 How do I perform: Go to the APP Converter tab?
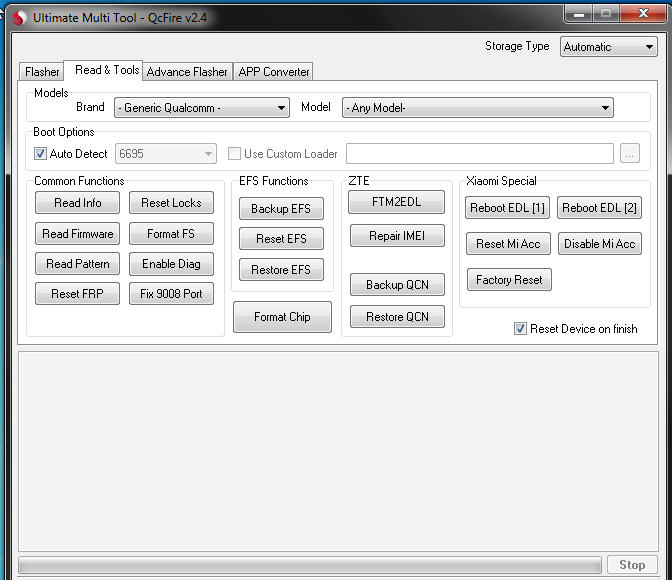[x=273, y=72]
